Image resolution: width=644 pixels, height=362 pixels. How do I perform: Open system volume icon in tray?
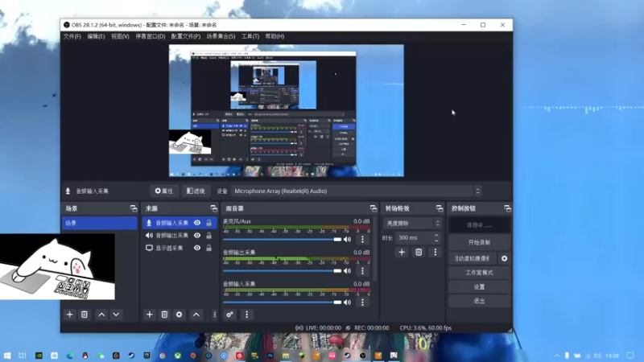click(597, 356)
